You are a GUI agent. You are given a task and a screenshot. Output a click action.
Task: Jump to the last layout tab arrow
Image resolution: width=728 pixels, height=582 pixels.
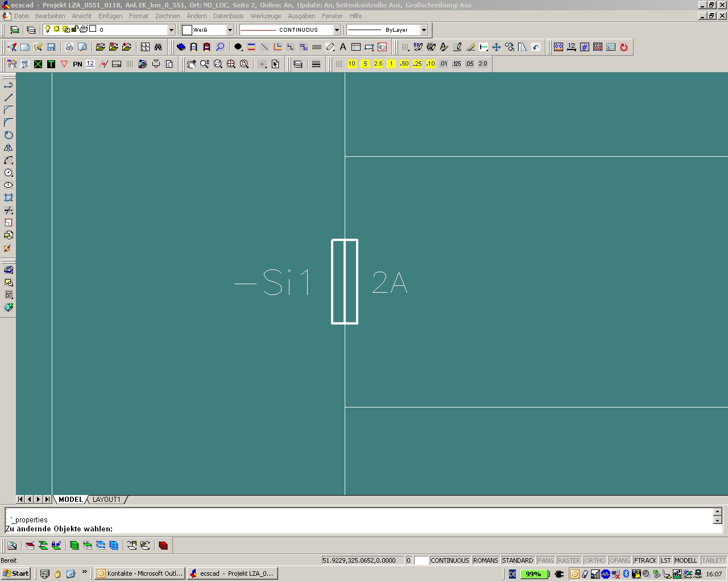[47, 500]
